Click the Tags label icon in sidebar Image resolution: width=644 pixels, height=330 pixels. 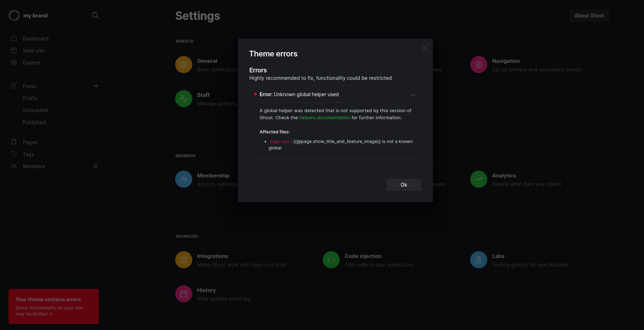click(x=14, y=154)
